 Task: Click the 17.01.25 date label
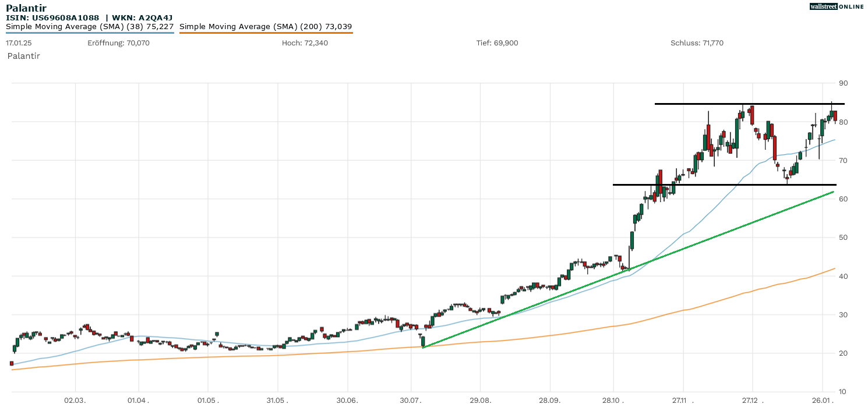click(x=19, y=43)
